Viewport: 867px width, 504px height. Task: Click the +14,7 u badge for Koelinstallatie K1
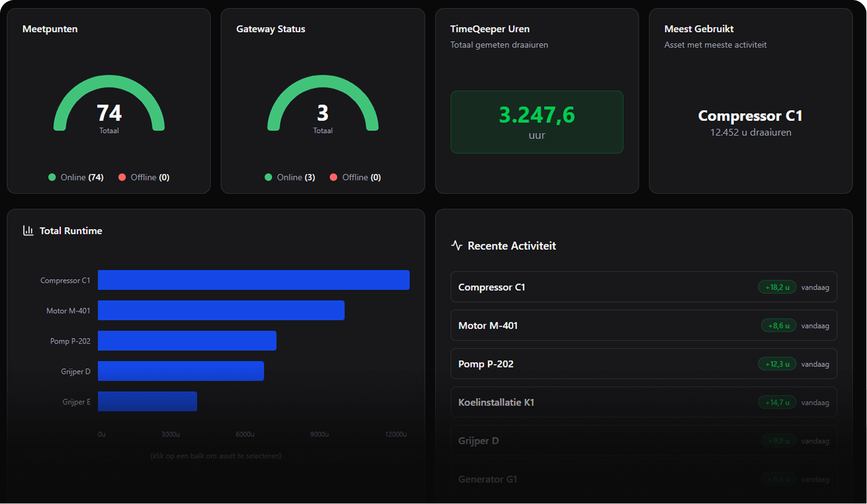pos(777,403)
